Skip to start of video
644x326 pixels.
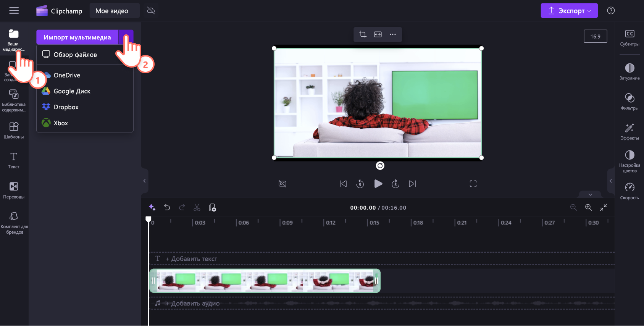click(x=343, y=184)
